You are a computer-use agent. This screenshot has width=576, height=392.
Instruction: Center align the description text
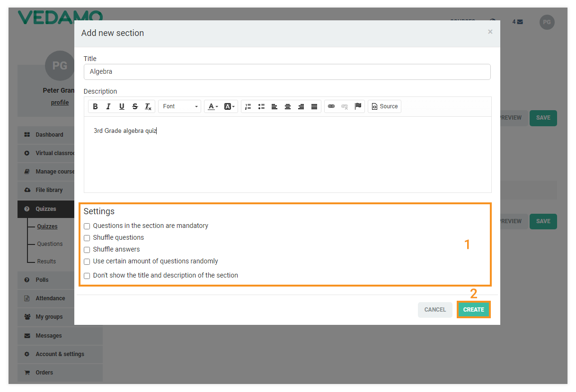point(288,106)
